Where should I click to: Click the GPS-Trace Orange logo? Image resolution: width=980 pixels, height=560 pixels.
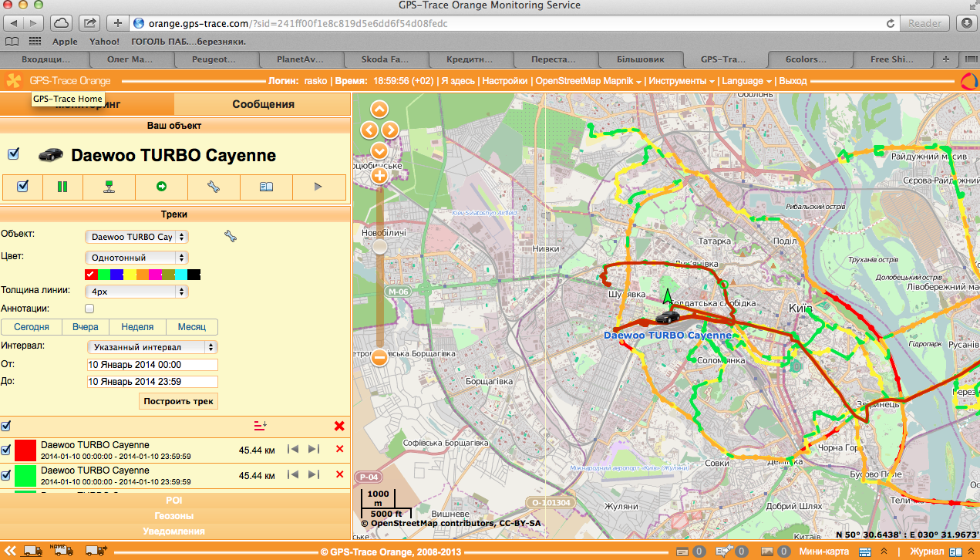coord(59,80)
